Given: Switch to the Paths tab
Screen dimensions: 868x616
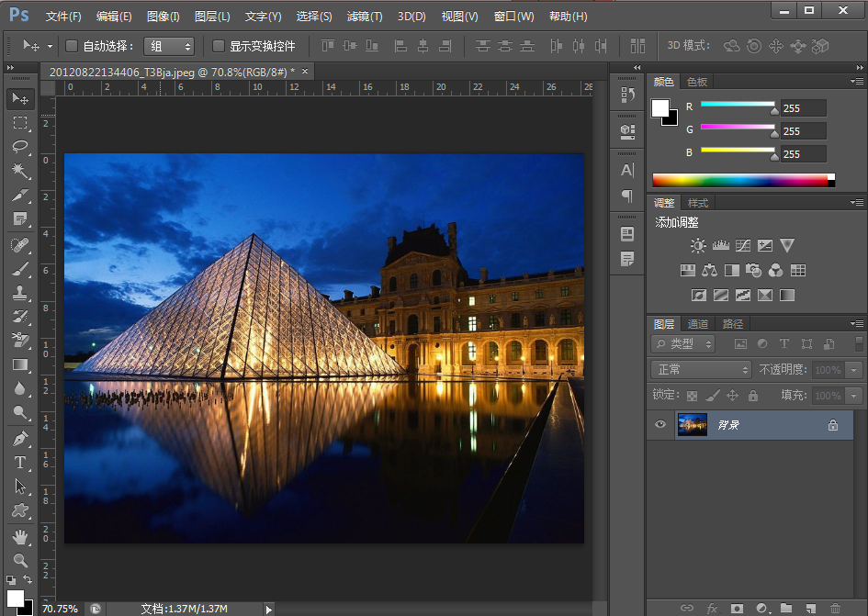Looking at the screenshot, I should click(x=733, y=324).
